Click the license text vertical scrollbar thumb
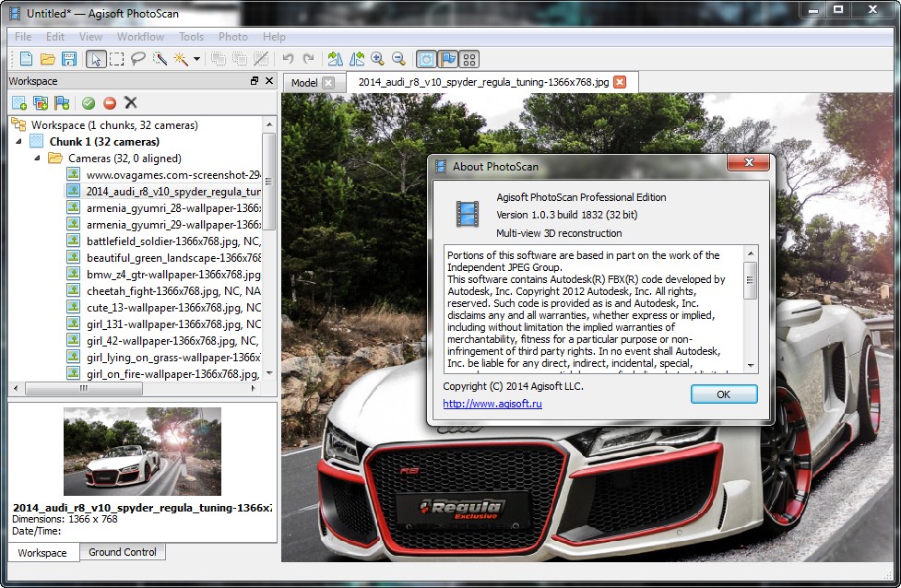Viewport: 901px width, 588px height. pyautogui.click(x=751, y=280)
